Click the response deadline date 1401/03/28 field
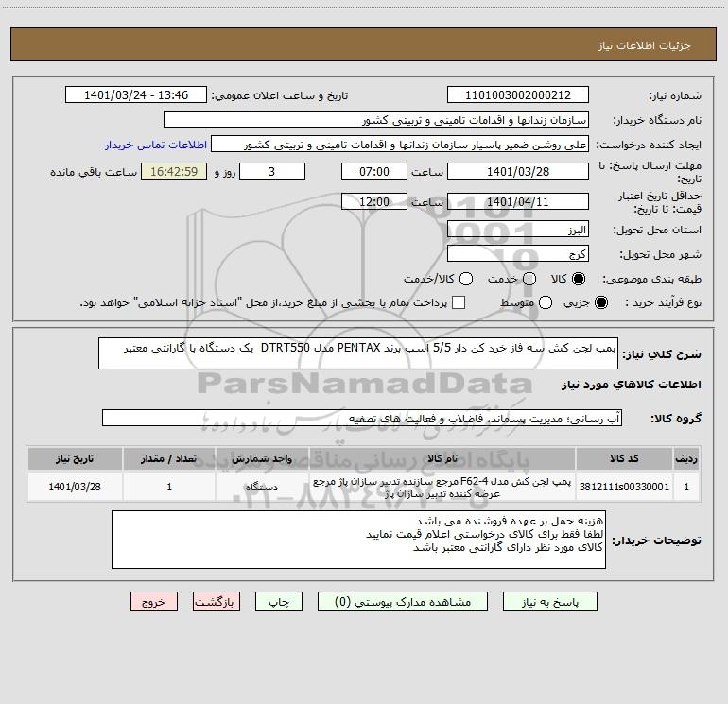Viewport: 728px width, 704px height. (518, 171)
